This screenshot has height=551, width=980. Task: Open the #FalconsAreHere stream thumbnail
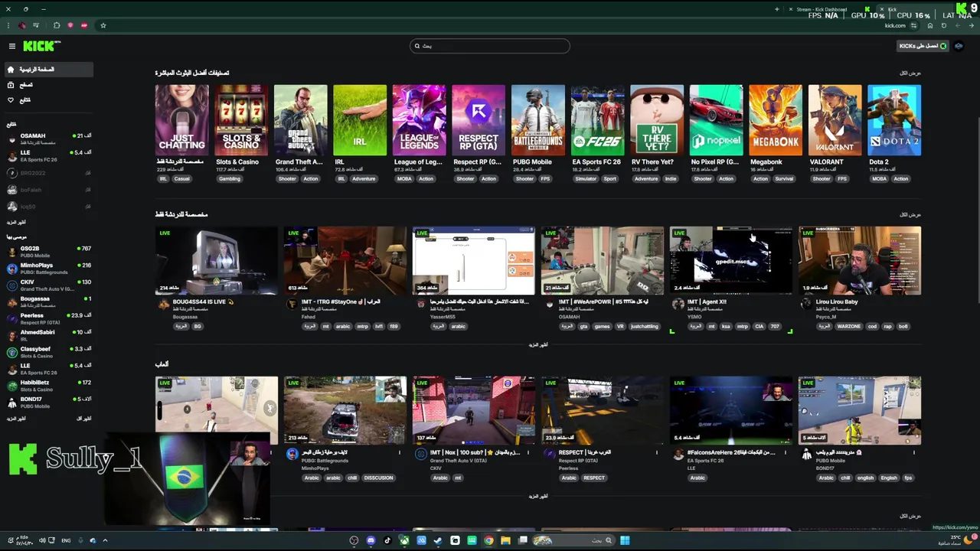[x=731, y=410]
